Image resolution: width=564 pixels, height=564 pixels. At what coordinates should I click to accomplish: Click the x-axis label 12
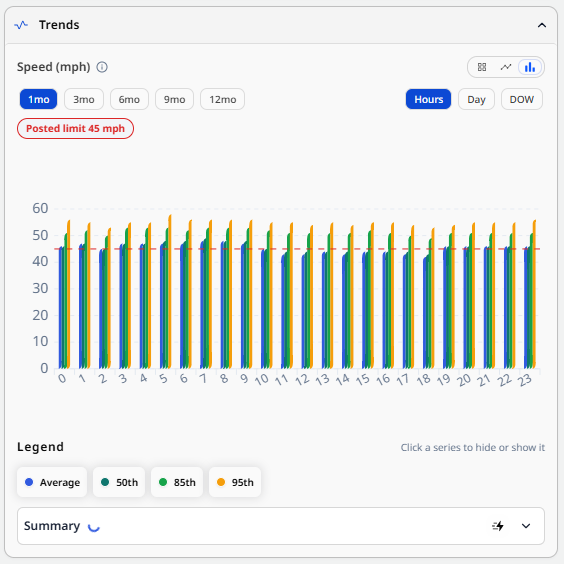point(303,380)
